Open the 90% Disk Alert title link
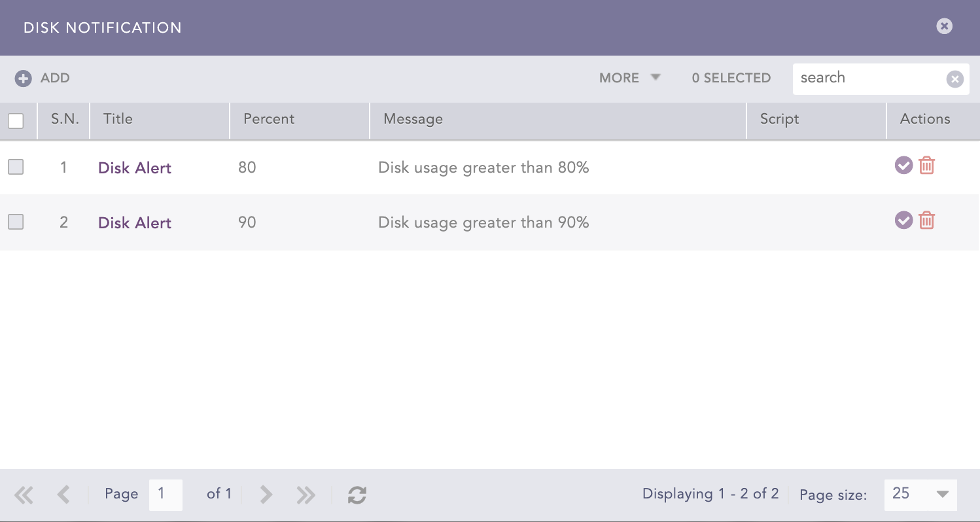This screenshot has width=980, height=522. coord(135,223)
